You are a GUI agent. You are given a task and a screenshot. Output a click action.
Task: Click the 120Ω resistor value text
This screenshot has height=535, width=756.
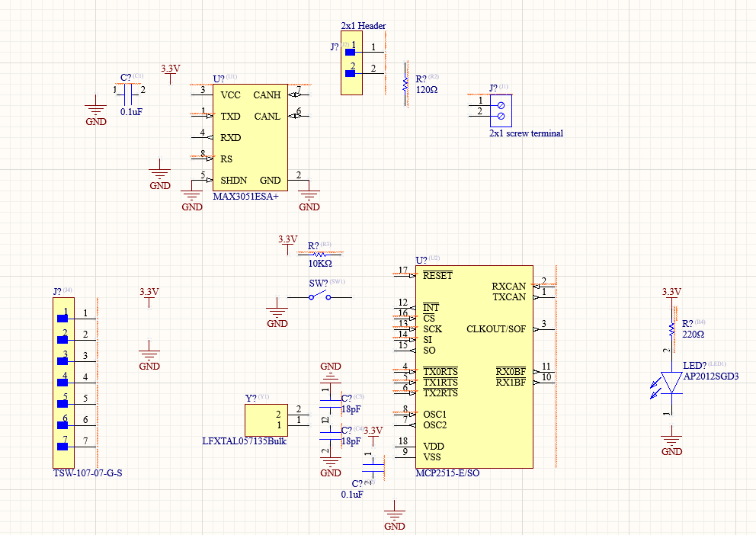click(x=427, y=90)
